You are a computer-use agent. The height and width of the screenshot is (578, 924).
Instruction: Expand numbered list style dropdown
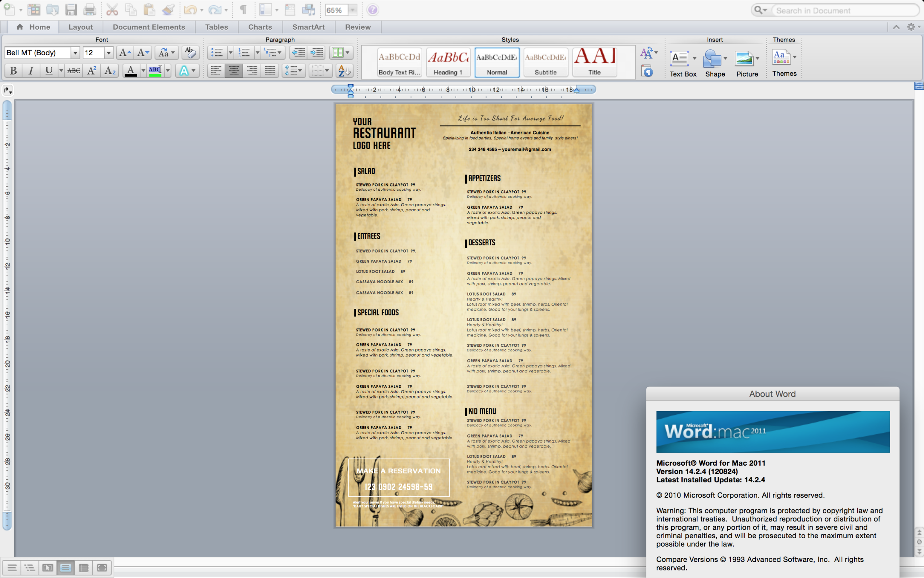point(257,53)
